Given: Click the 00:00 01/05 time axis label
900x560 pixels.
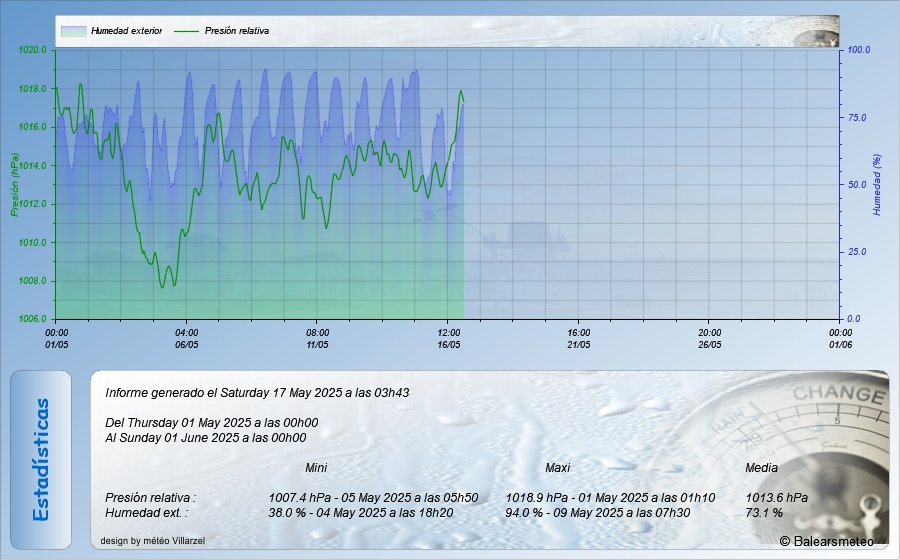Looking at the screenshot, I should tap(56, 339).
